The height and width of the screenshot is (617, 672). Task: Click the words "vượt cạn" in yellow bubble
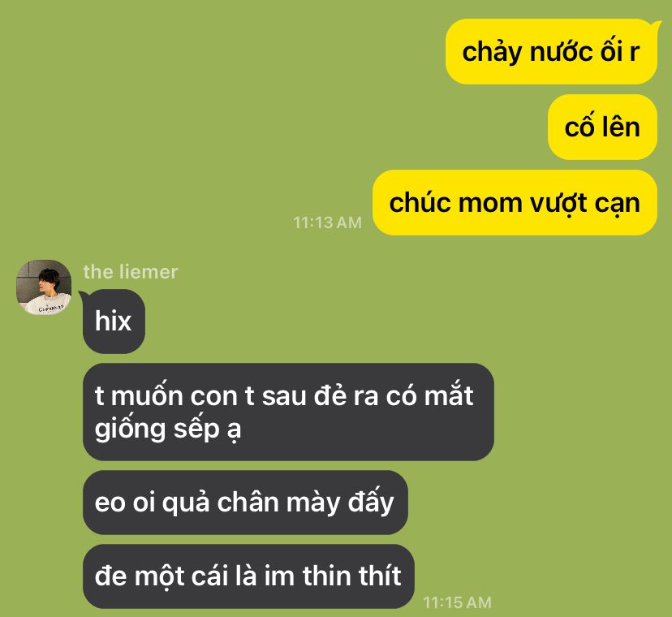coord(584,203)
